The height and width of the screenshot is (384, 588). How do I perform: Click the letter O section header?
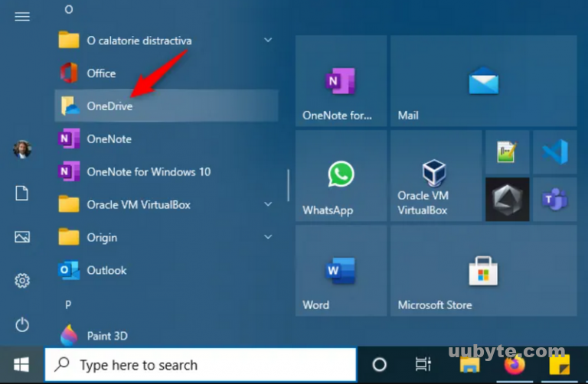tap(68, 9)
